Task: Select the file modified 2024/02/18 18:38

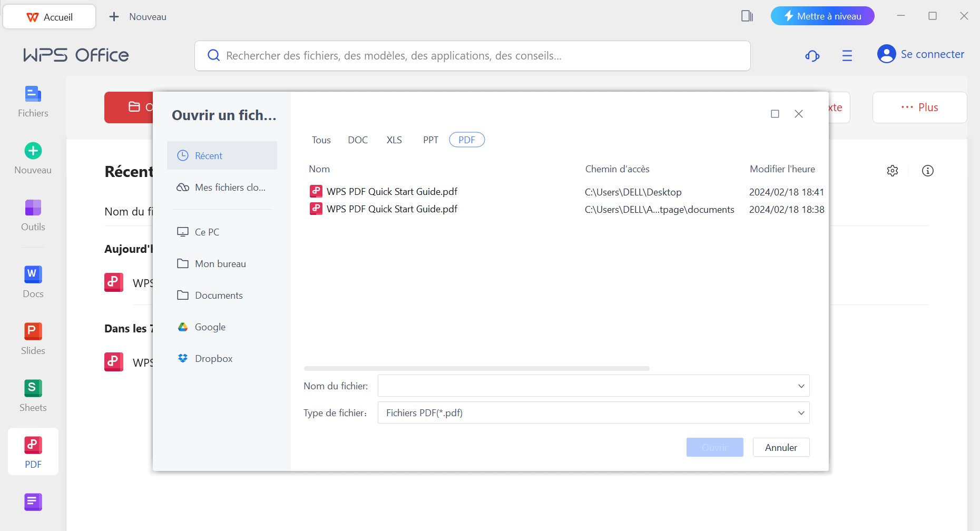Action: [x=566, y=209]
